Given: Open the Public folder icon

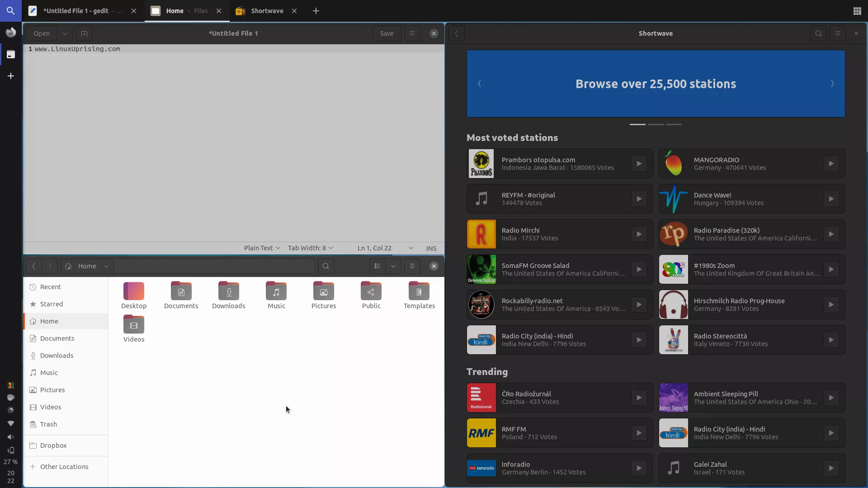Looking at the screenshot, I should click(x=371, y=291).
